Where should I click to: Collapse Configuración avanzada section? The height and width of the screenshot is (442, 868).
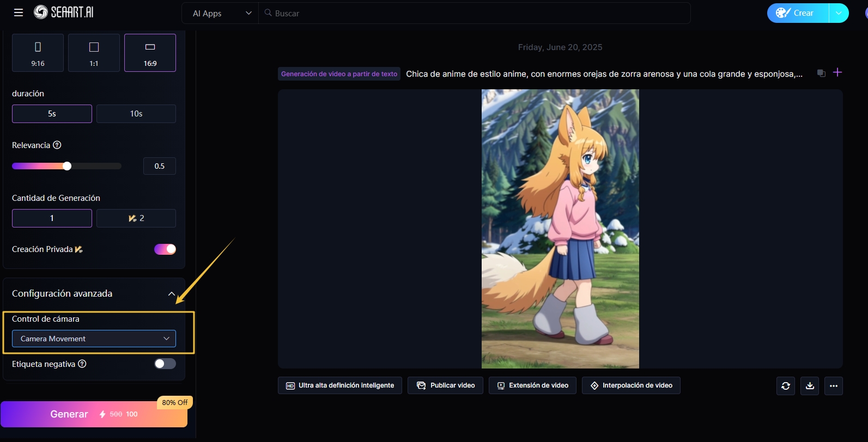(172, 294)
